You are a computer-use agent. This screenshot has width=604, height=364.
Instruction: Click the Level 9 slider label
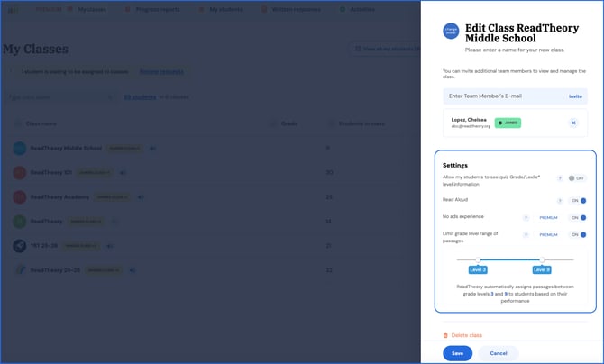pyautogui.click(x=542, y=270)
